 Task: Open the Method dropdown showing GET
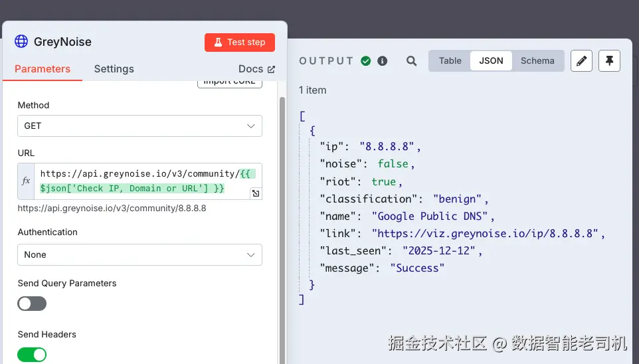pos(139,126)
